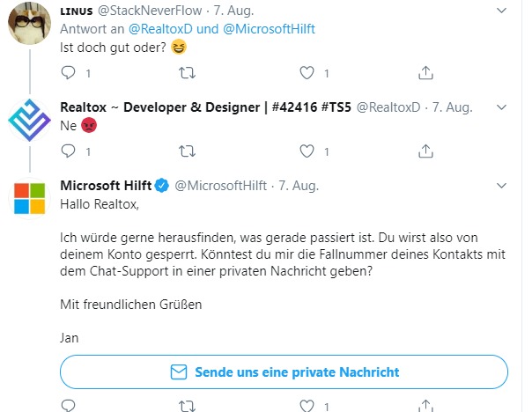
Task: Like the Microsoft Hilft reply
Action: pyautogui.click(x=307, y=406)
